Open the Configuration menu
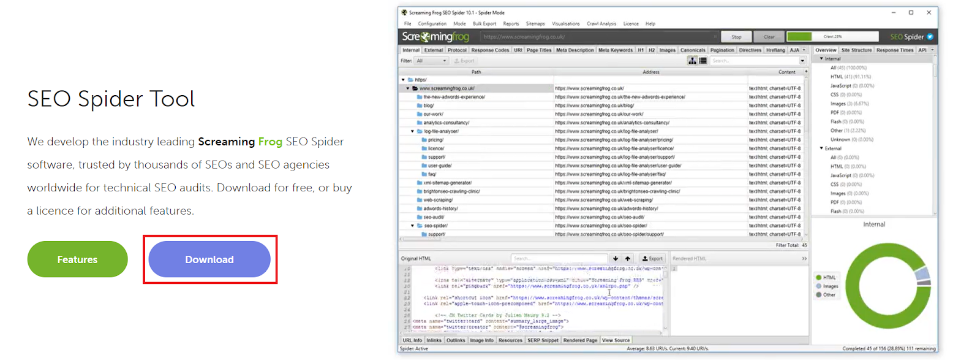This screenshot has height=360, width=980. pyautogui.click(x=432, y=24)
